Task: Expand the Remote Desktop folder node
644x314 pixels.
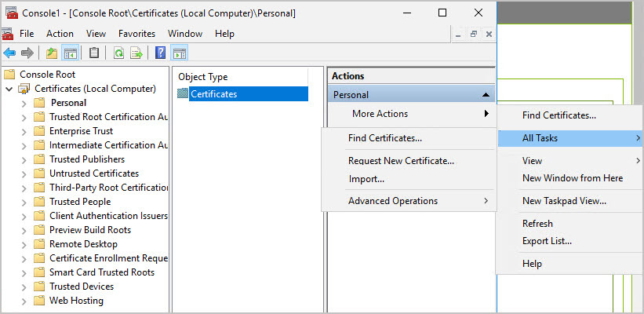Action: point(24,244)
